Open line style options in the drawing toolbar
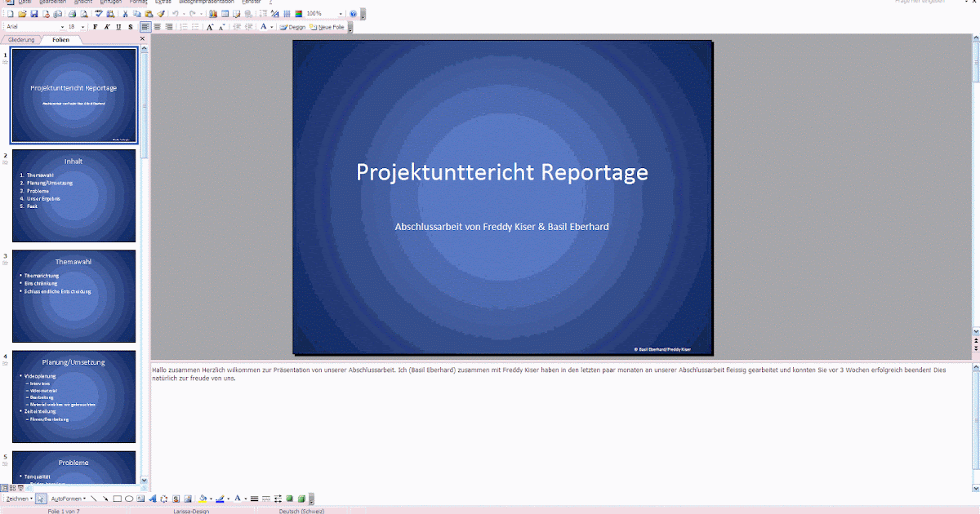Viewport: 980px width, 514px height. 254,498
